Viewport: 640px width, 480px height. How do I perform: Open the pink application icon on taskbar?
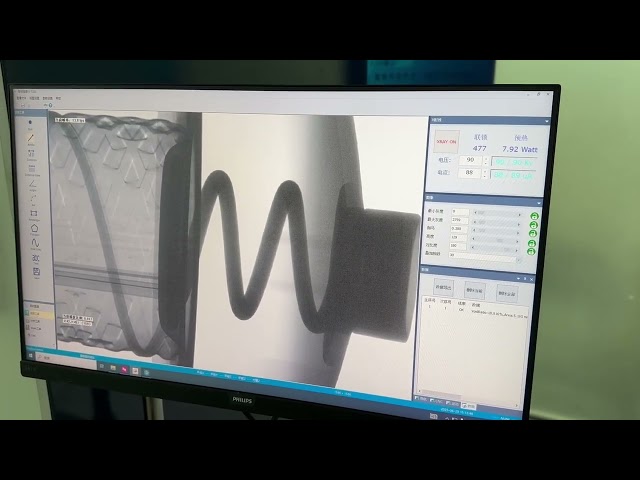pyautogui.click(x=124, y=370)
